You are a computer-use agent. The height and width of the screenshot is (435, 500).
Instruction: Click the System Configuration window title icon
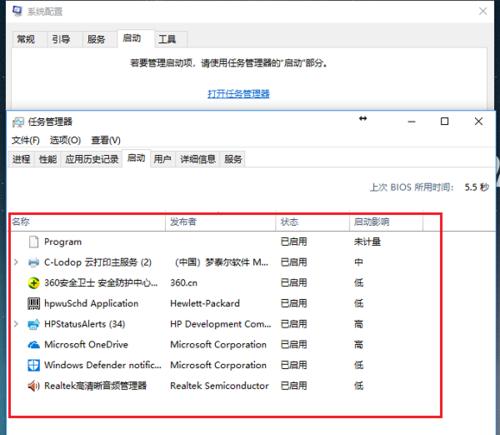tap(17, 11)
